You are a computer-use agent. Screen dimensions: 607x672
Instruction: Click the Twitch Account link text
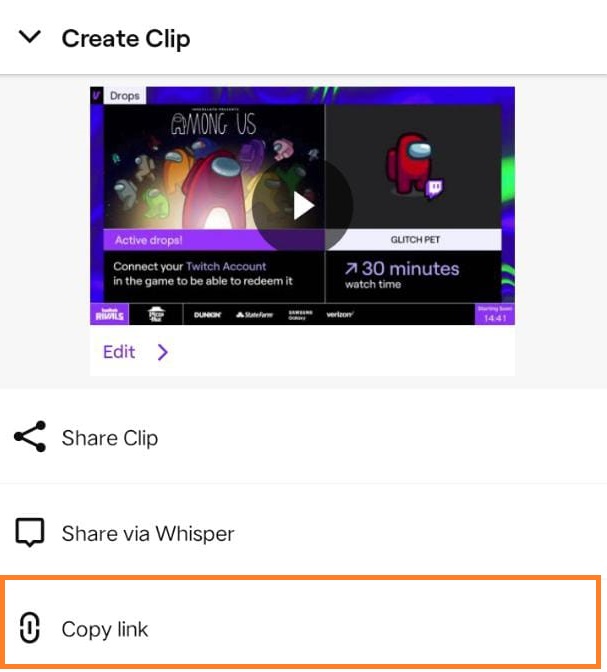coord(226,266)
